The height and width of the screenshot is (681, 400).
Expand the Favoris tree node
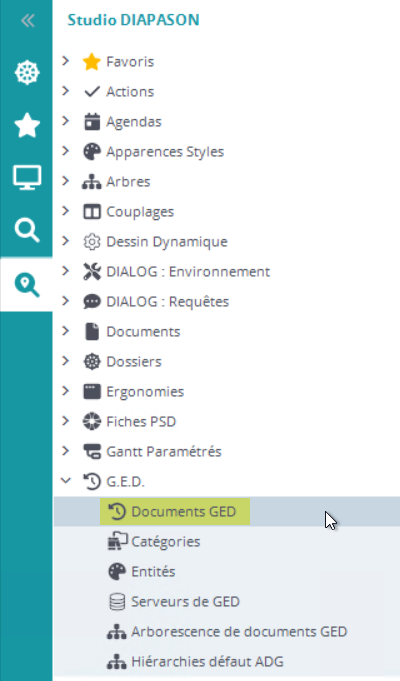66,61
